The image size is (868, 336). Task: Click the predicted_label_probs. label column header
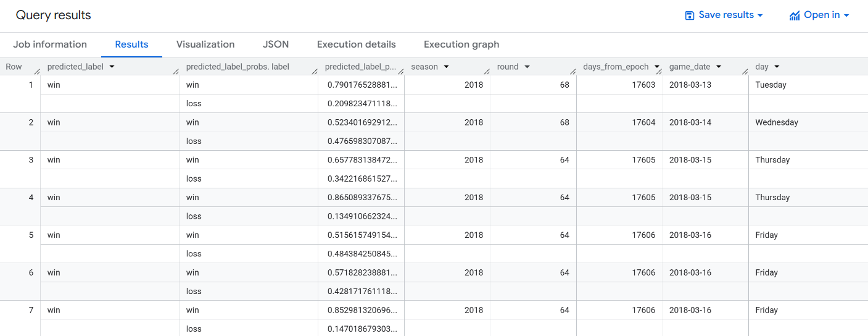pos(238,67)
